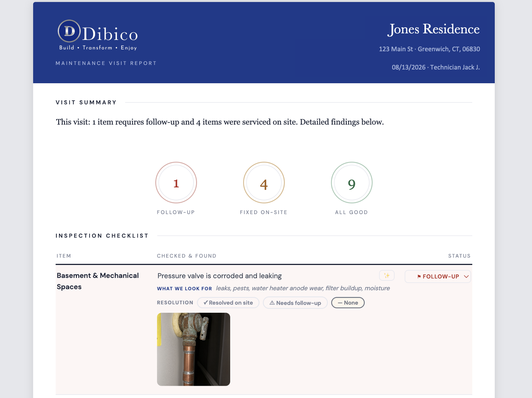This screenshot has height=398, width=532.
Task: Click the warning triangle on Needs follow-up
Action: pos(272,303)
